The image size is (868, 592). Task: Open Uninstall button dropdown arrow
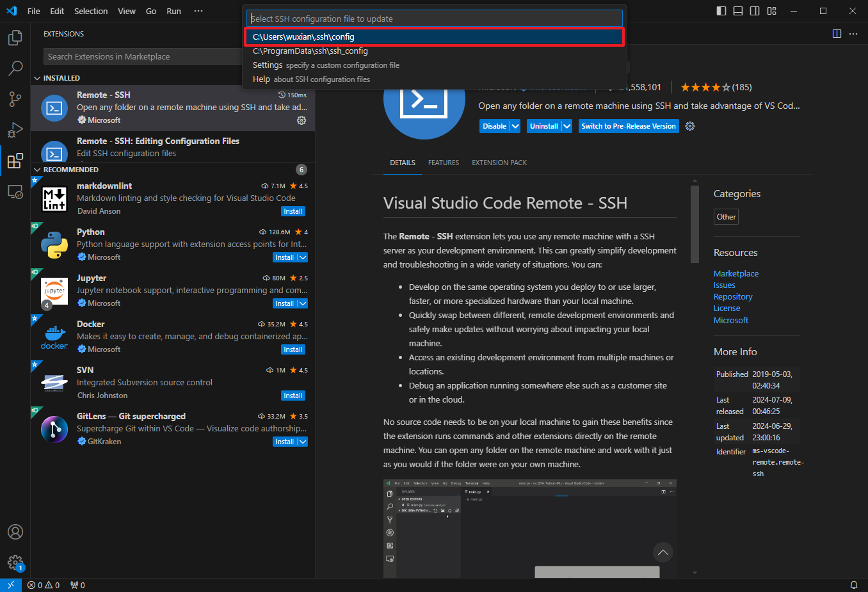click(x=567, y=126)
